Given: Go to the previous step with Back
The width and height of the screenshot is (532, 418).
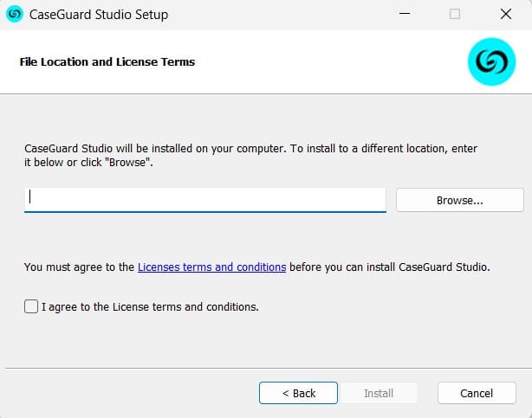Looking at the screenshot, I should [299, 393].
